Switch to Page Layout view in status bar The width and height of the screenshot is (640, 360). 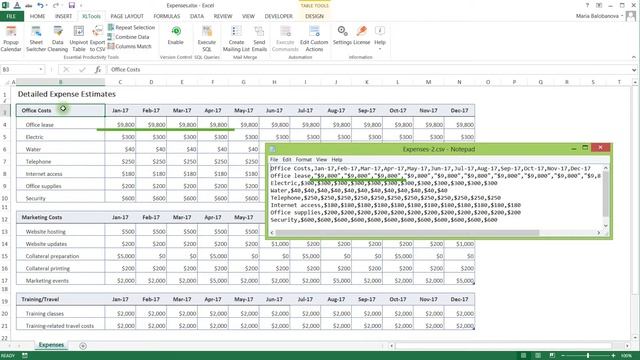point(538,356)
